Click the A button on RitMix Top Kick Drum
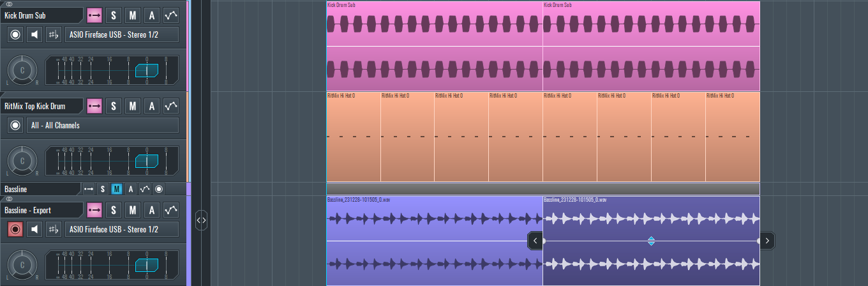The width and height of the screenshot is (868, 286). pyautogui.click(x=151, y=106)
